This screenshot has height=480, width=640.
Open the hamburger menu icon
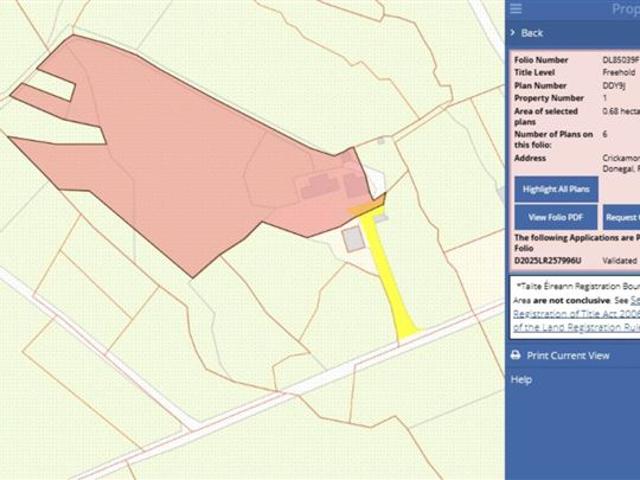coord(516,9)
